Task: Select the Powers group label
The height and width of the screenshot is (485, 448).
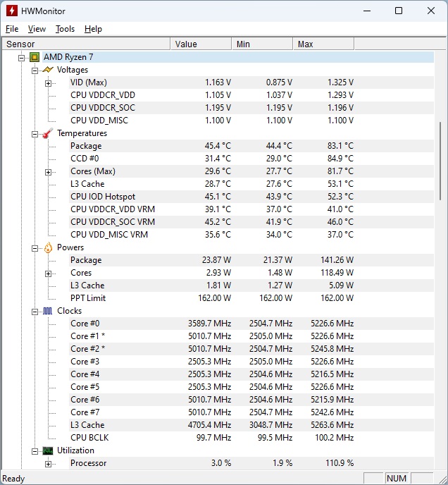Action: click(70, 247)
